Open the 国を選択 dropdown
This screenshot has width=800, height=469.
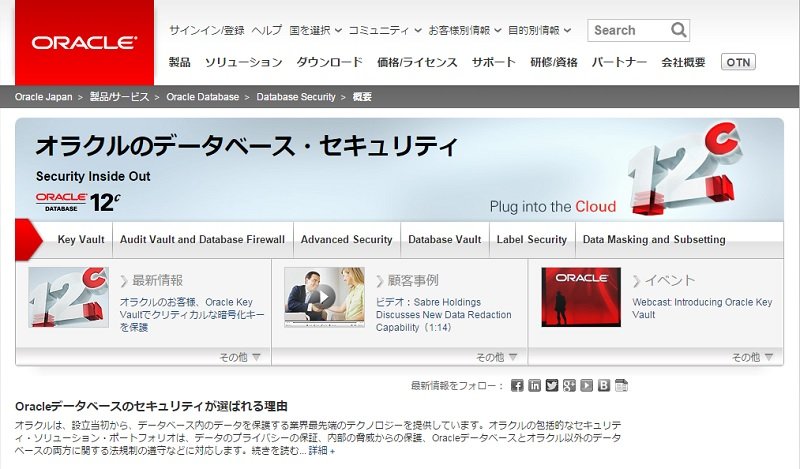[x=315, y=30]
